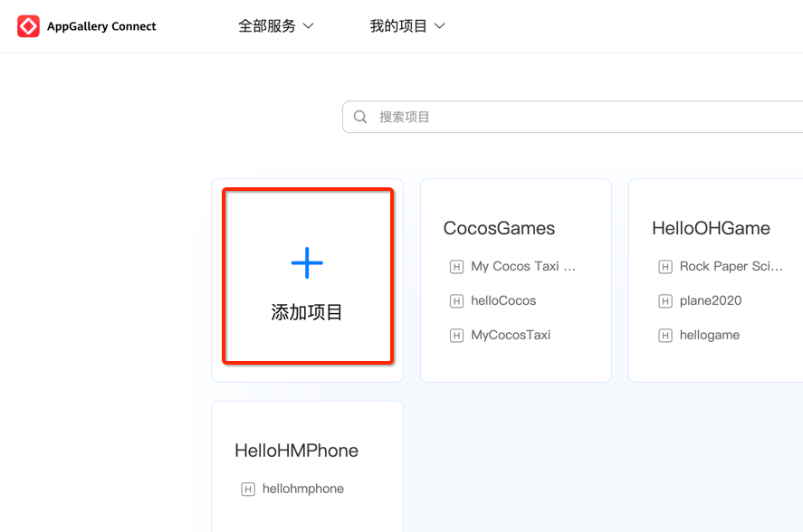
Task: Click the H icon beside My Cocos Taxi
Action: point(455,266)
